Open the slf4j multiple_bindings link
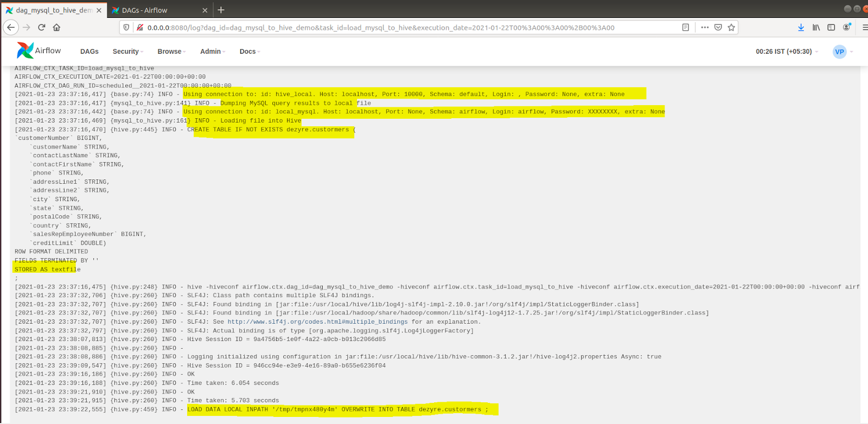This screenshot has height=424, width=868. click(317, 322)
